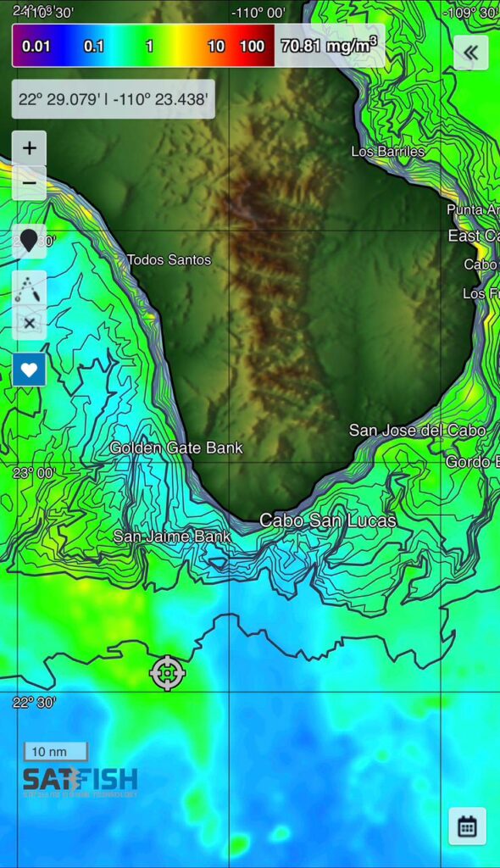Screen dimensions: 500x868
Task: Drop a location pin marker
Action: 29,242
